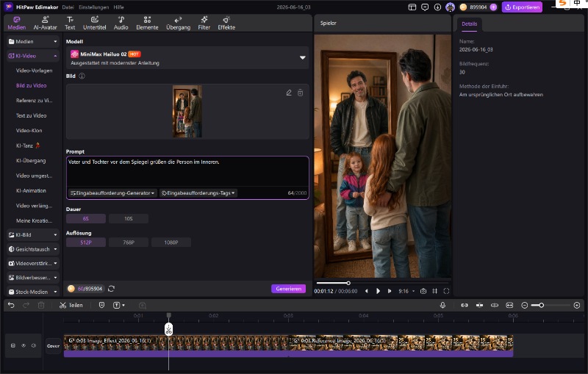Image resolution: width=588 pixels, height=374 pixels.
Task: Open the Effekte tab
Action: click(226, 24)
